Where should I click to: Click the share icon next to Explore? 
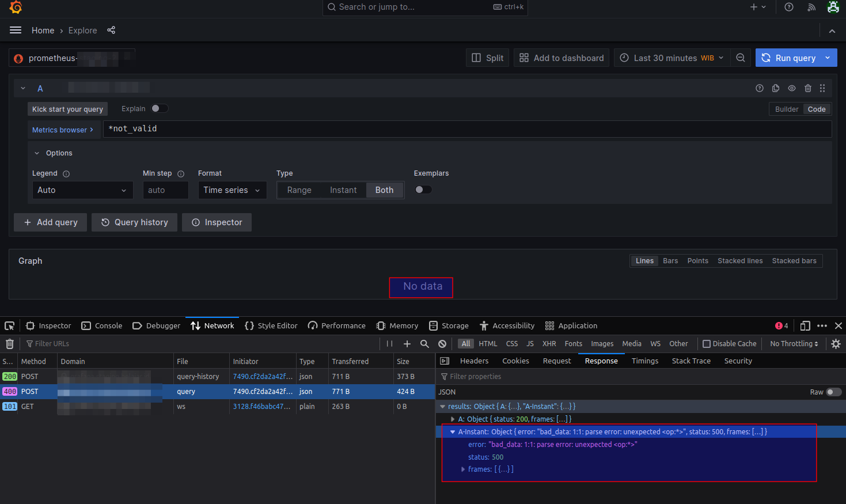111,30
